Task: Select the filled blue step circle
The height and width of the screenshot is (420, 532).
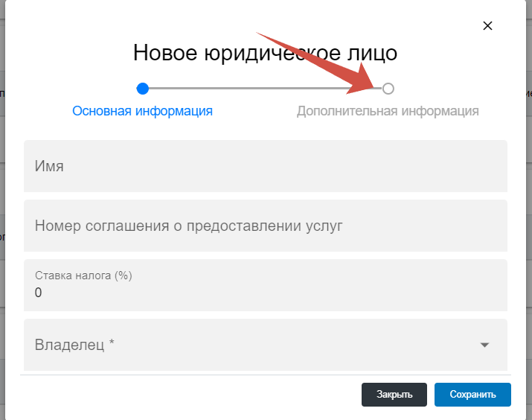Action: (143, 89)
